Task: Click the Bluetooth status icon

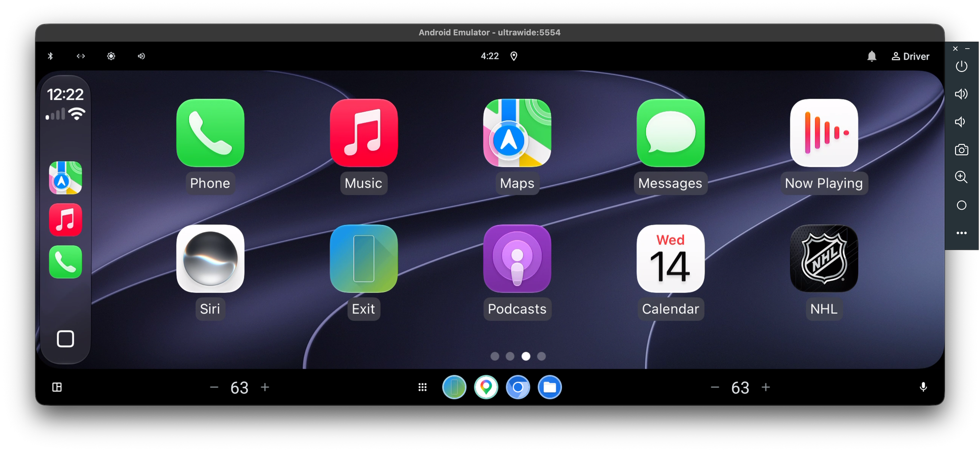Action: click(50, 56)
